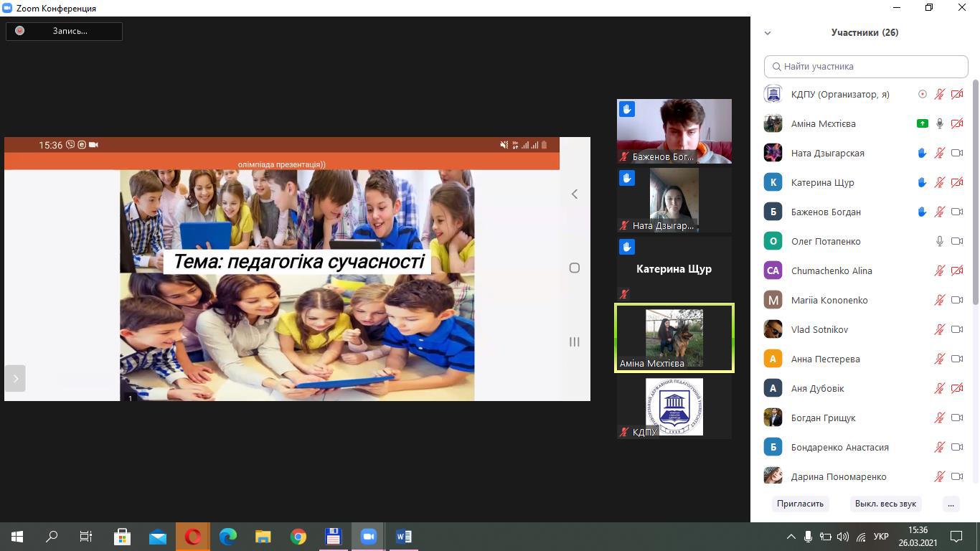Click green screen-share icon beside Аміна Мєхтієва

(923, 123)
